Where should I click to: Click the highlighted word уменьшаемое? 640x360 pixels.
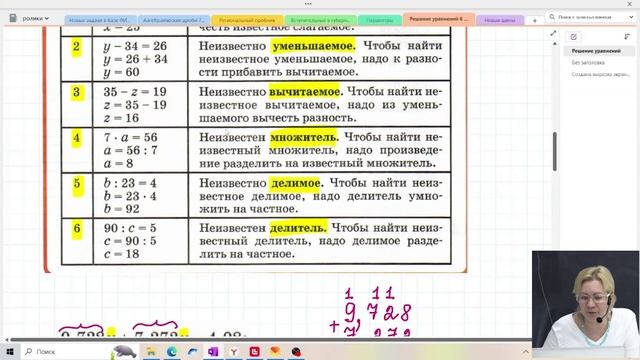point(313,46)
